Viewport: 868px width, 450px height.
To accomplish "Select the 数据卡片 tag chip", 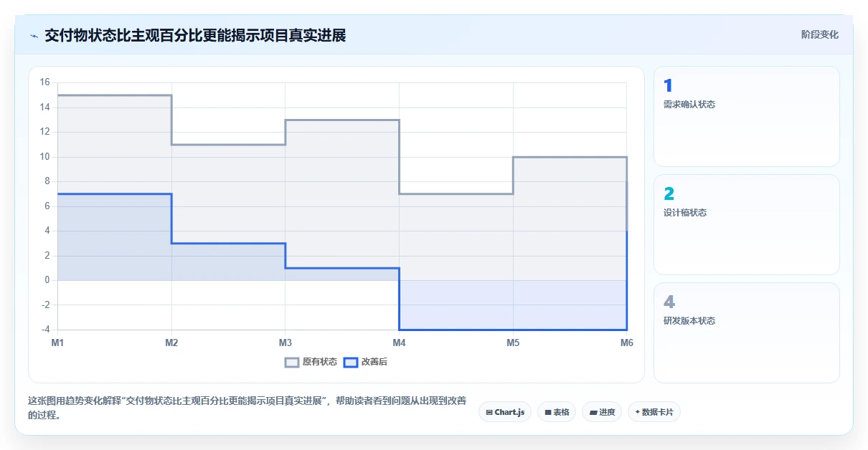I will 654,412.
